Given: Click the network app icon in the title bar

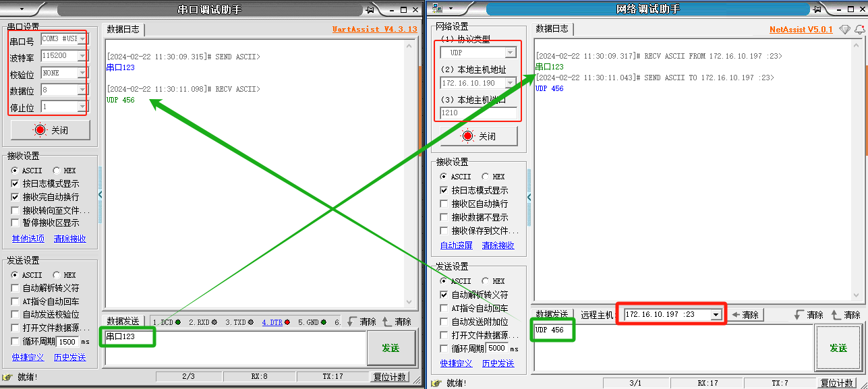Looking at the screenshot, I should click(437, 9).
